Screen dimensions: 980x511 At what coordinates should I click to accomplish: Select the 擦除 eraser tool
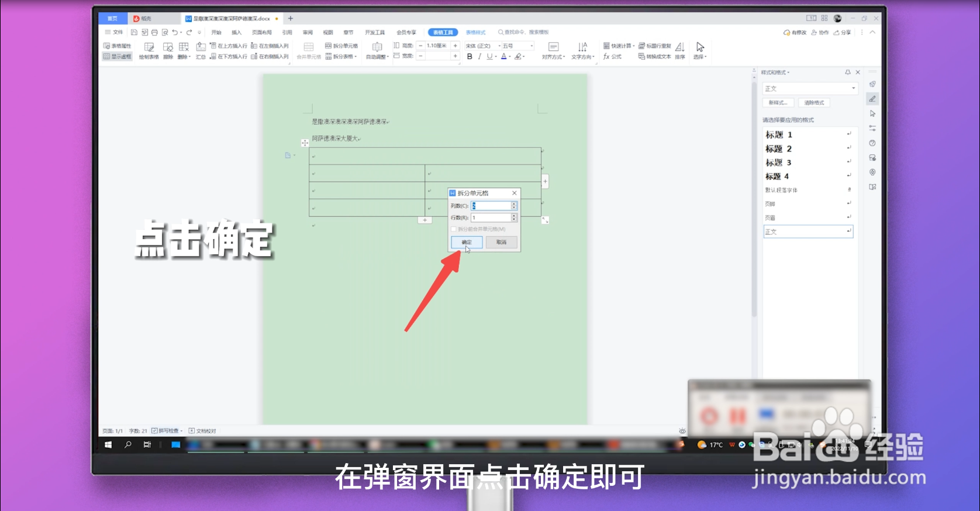point(168,51)
